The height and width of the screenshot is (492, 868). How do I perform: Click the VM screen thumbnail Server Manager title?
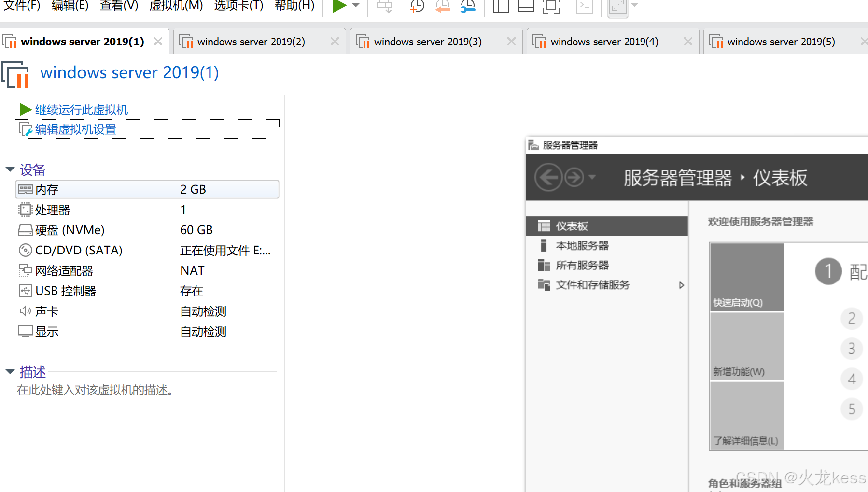[570, 145]
